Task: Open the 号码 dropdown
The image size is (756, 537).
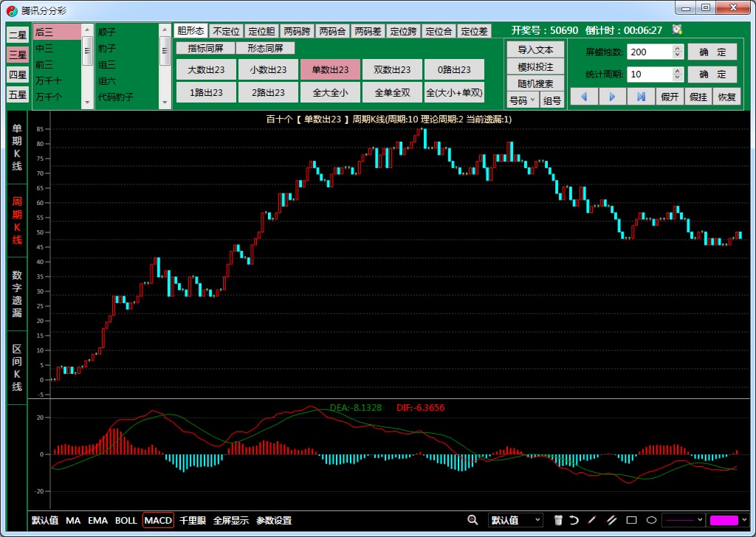Action: pyautogui.click(x=523, y=101)
